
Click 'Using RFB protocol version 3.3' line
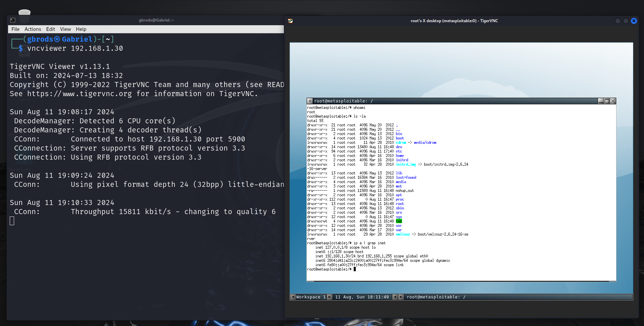108,157
